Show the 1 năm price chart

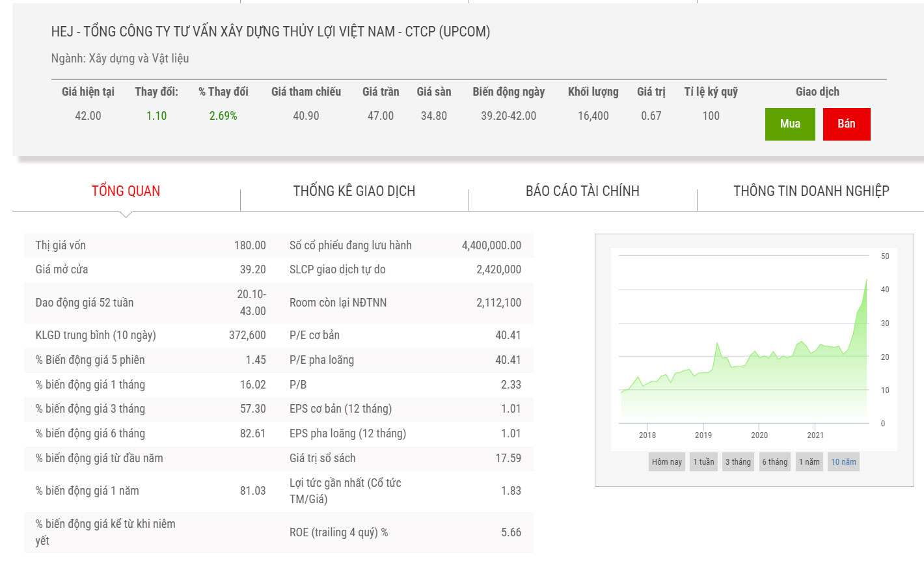point(809,462)
